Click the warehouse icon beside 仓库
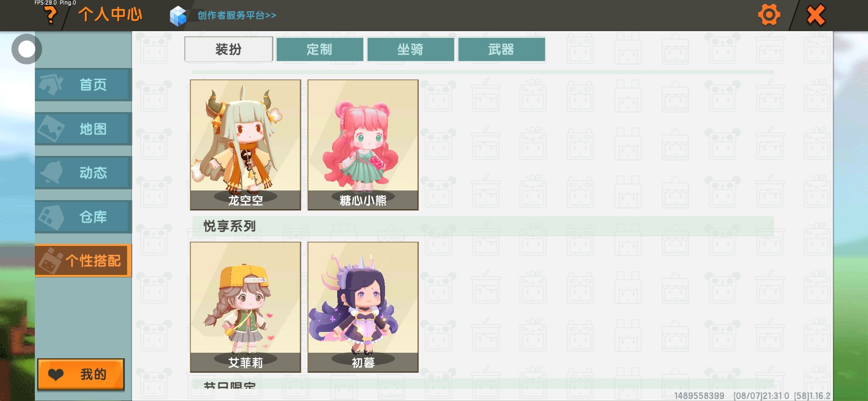 pyautogui.click(x=51, y=217)
